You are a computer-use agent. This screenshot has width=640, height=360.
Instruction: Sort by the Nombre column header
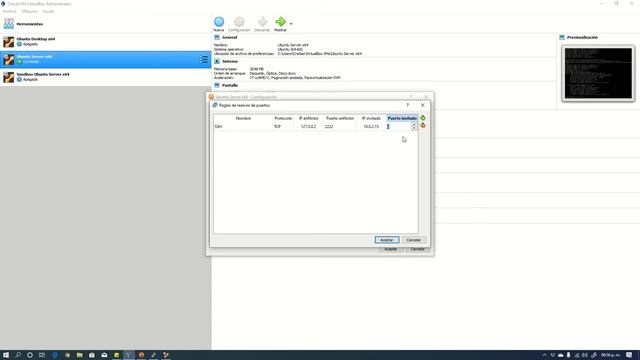(x=243, y=118)
